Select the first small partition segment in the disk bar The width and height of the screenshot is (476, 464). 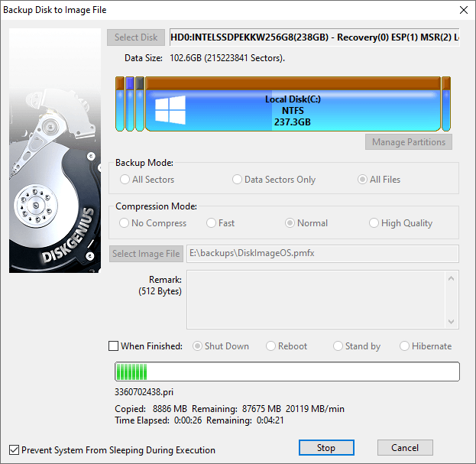120,104
